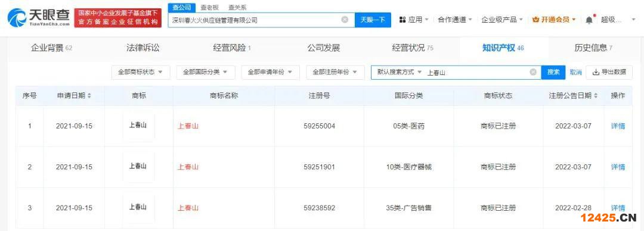Open 详情 for registration 59255004

tap(618, 126)
